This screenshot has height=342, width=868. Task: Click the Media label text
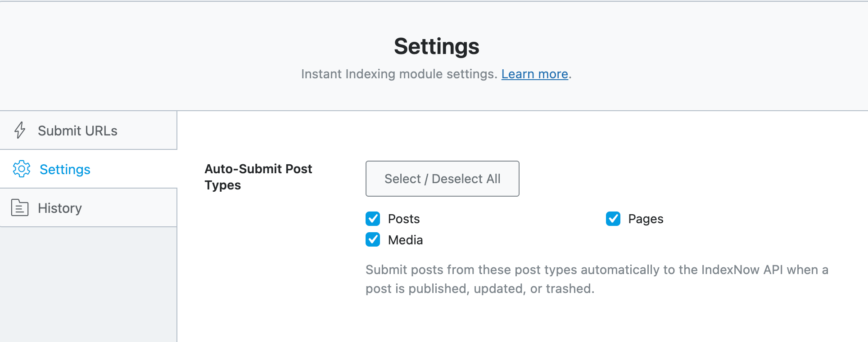(405, 240)
